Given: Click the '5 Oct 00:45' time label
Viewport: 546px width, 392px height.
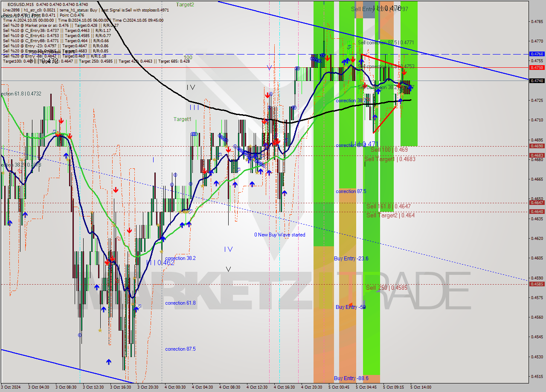Looking at the screenshot, I should click(339, 387).
